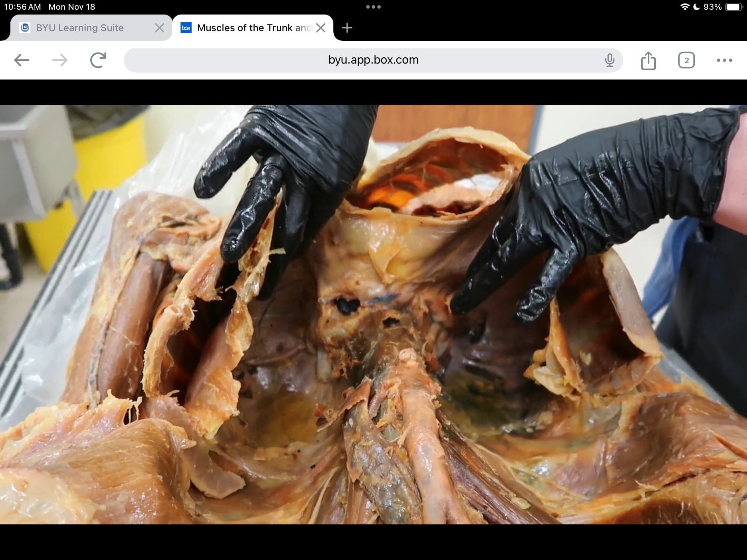Go back to the previous page
747x560 pixels.
point(21,60)
